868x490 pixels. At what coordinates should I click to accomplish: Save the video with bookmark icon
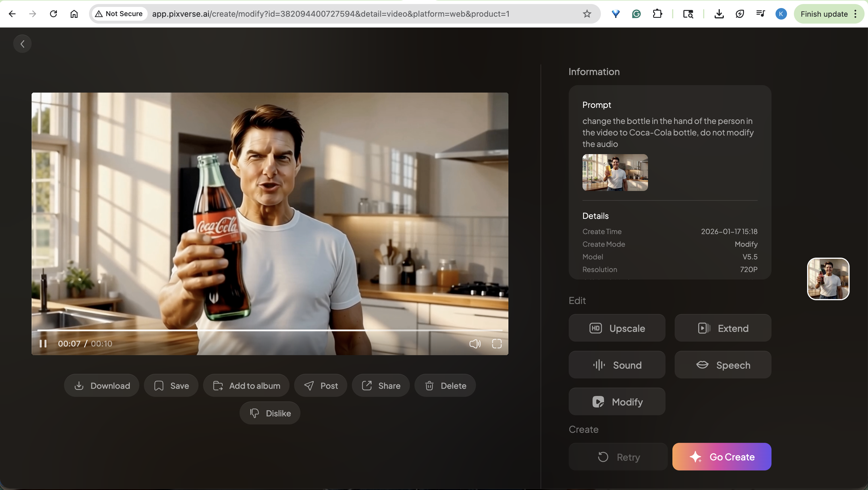(171, 385)
